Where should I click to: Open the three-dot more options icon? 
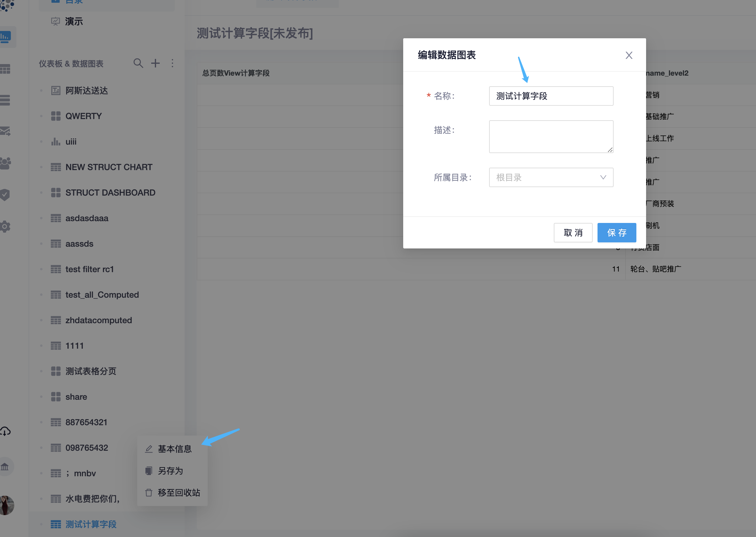tap(172, 63)
